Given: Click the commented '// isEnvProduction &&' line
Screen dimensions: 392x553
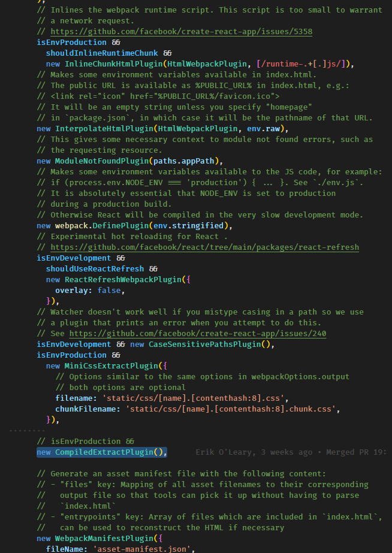Looking at the screenshot, I should click(85, 441).
